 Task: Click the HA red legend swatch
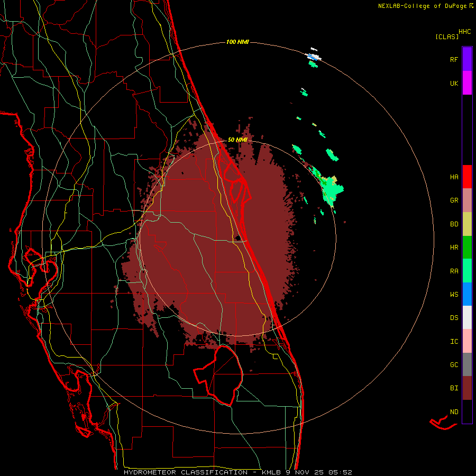[x=467, y=177]
